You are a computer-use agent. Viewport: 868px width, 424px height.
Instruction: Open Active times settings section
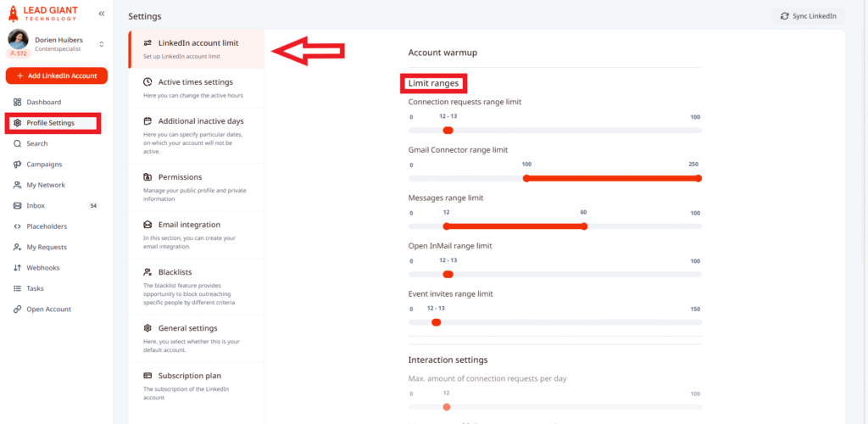(195, 82)
